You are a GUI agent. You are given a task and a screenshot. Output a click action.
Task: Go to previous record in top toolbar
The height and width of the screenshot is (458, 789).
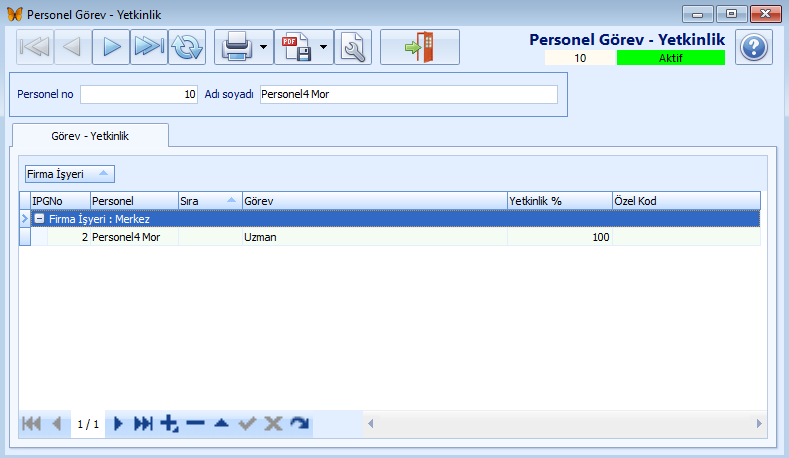pos(73,47)
